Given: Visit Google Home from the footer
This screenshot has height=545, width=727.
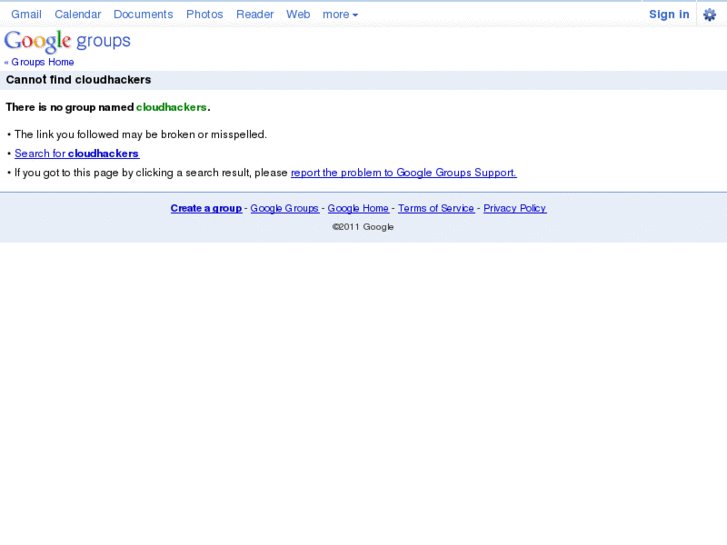Looking at the screenshot, I should (x=358, y=208).
